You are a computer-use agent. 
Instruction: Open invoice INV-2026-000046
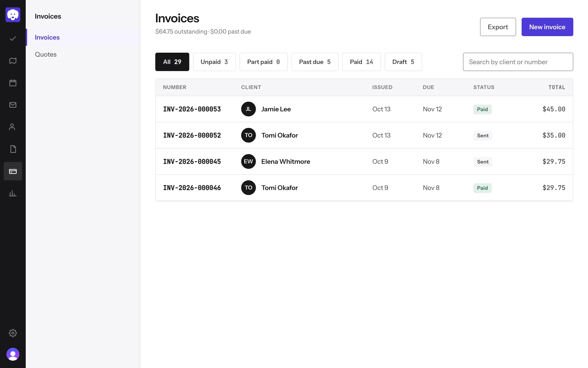(x=192, y=188)
